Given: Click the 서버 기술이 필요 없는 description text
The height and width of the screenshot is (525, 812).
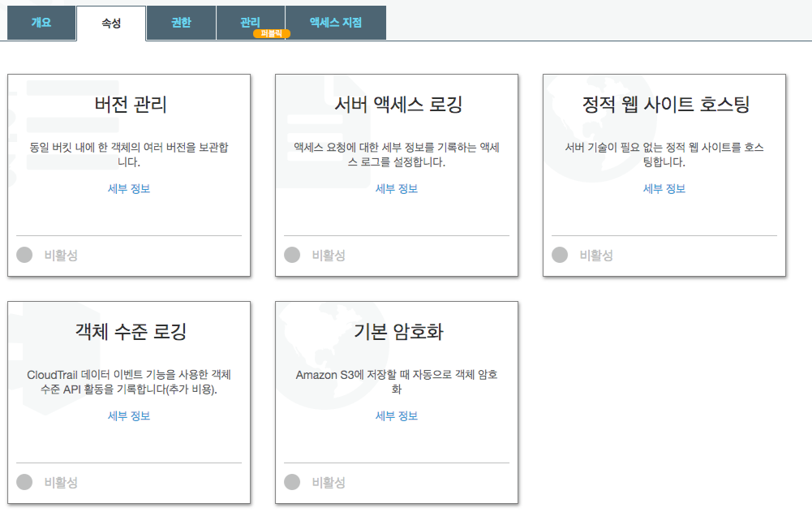Looking at the screenshot, I should (664, 154).
